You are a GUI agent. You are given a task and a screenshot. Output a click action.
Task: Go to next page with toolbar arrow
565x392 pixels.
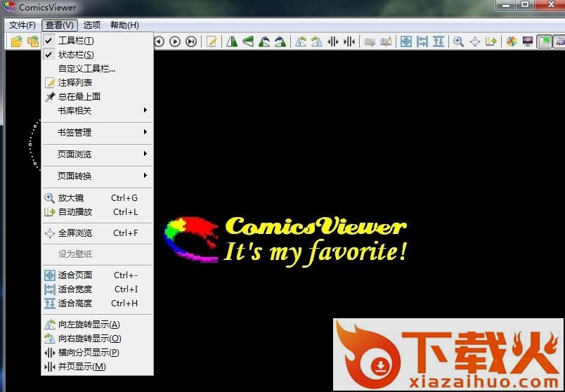click(x=175, y=41)
